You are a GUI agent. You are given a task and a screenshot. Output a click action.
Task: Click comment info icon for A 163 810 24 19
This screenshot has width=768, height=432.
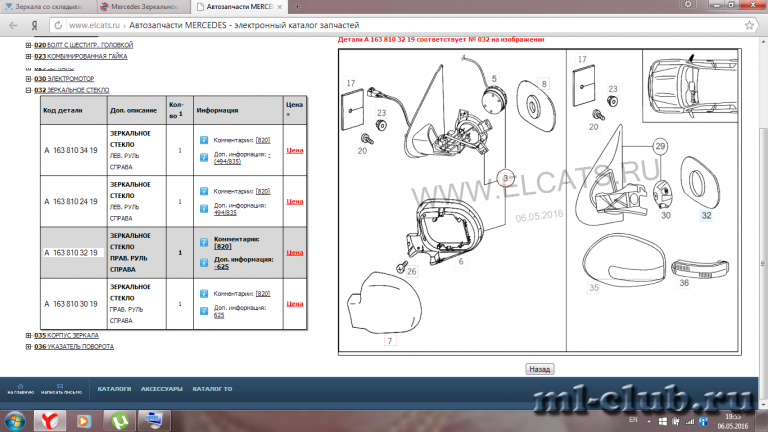pyautogui.click(x=204, y=191)
